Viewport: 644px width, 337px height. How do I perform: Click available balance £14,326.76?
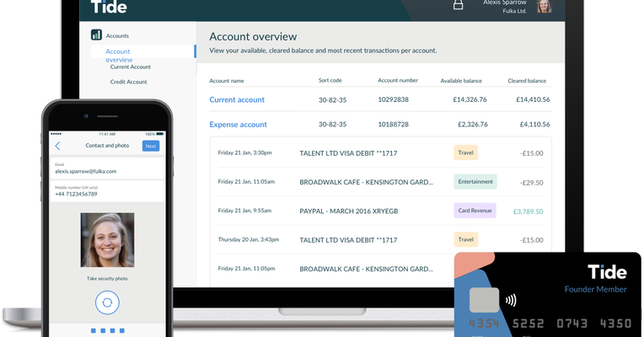click(470, 99)
